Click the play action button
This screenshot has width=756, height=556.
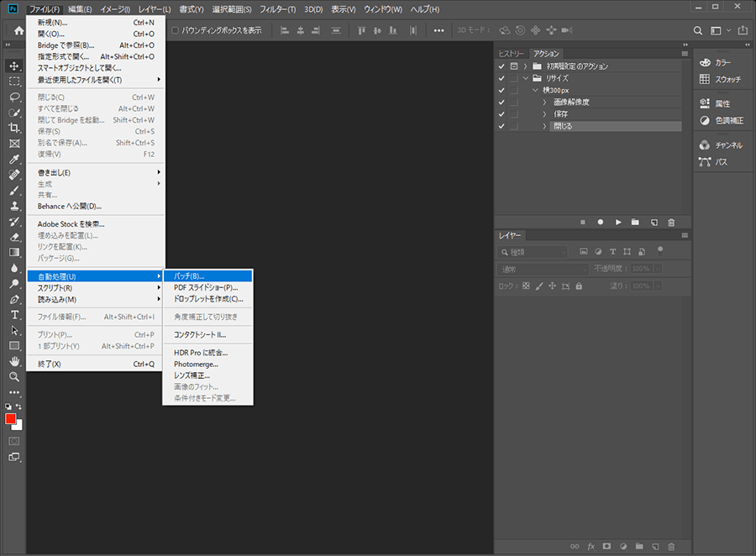coord(618,222)
